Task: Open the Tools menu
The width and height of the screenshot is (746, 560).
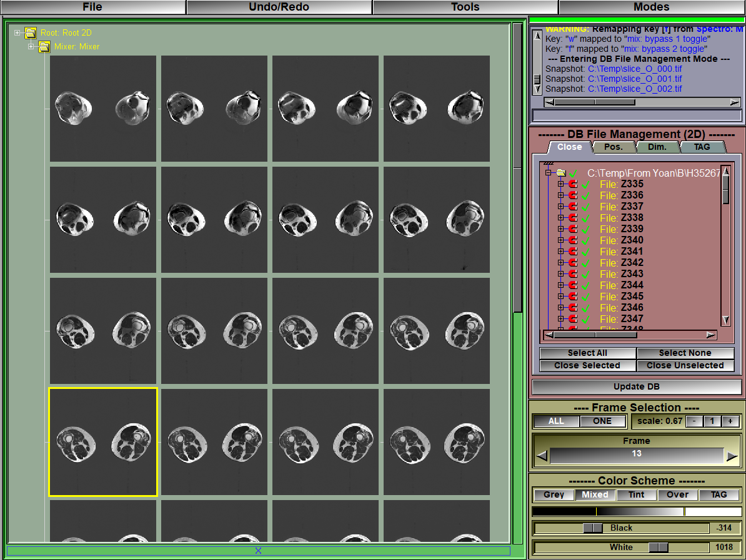Action: pos(465,7)
